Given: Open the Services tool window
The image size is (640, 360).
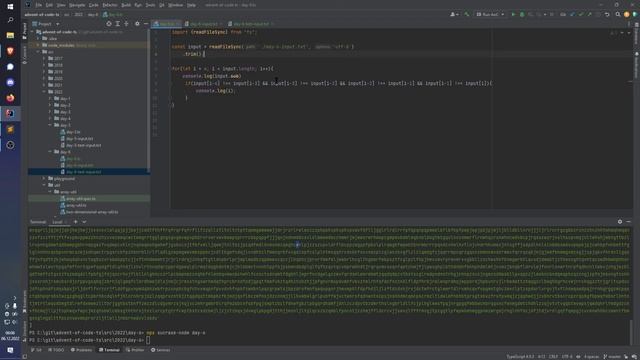Looking at the screenshot, I should click(x=160, y=350).
